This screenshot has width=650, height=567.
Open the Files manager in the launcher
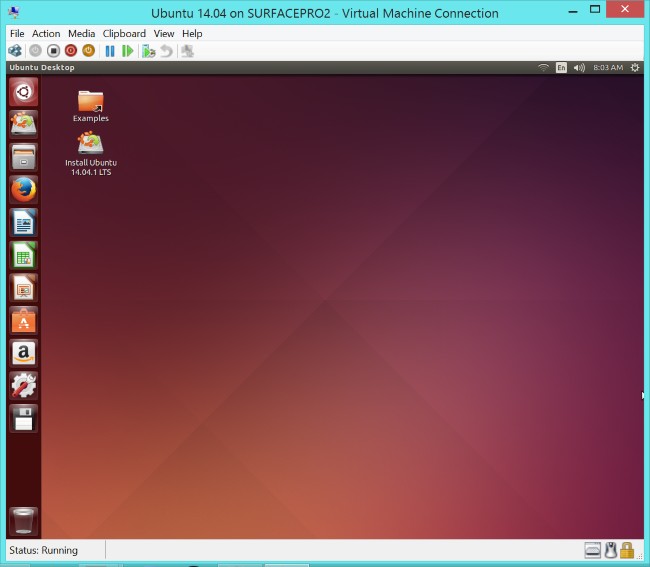(24, 157)
